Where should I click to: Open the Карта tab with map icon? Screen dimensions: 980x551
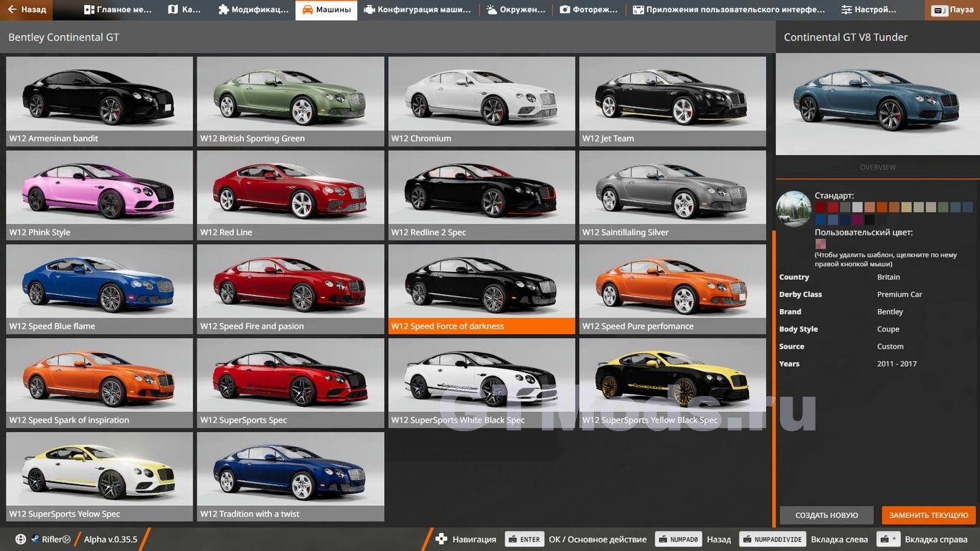point(185,10)
